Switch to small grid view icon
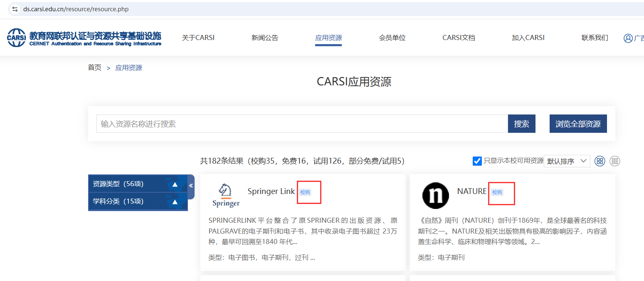 614,161
